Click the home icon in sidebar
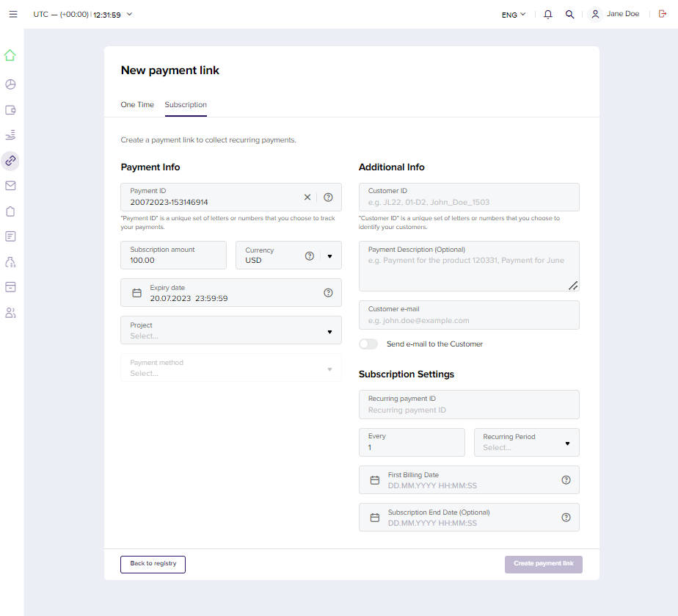678x616 pixels. coord(10,55)
